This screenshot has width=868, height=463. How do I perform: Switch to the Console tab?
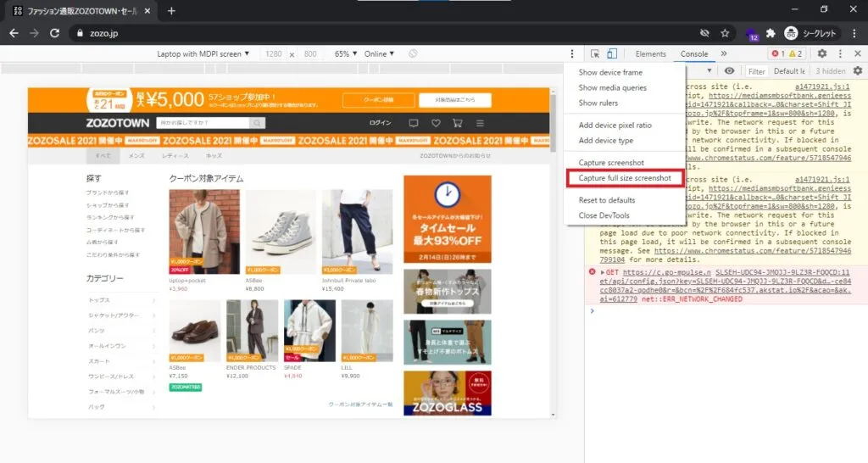[694, 53]
